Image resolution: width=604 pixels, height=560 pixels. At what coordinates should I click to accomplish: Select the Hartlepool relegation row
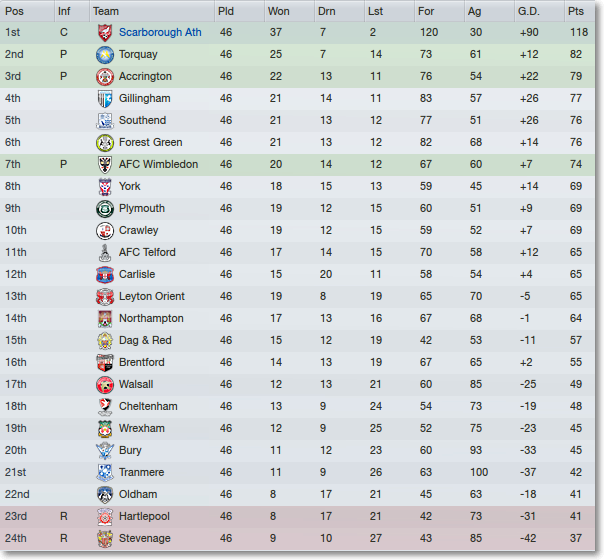click(x=297, y=516)
